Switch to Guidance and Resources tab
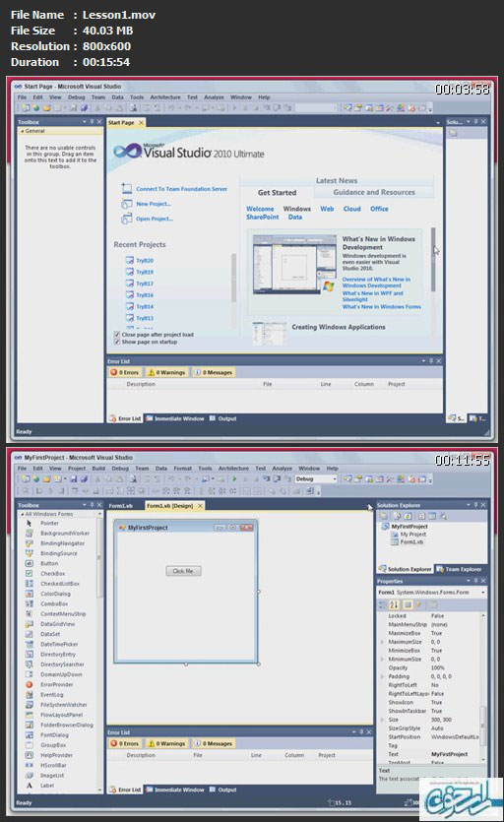504x822 pixels. coord(374,192)
